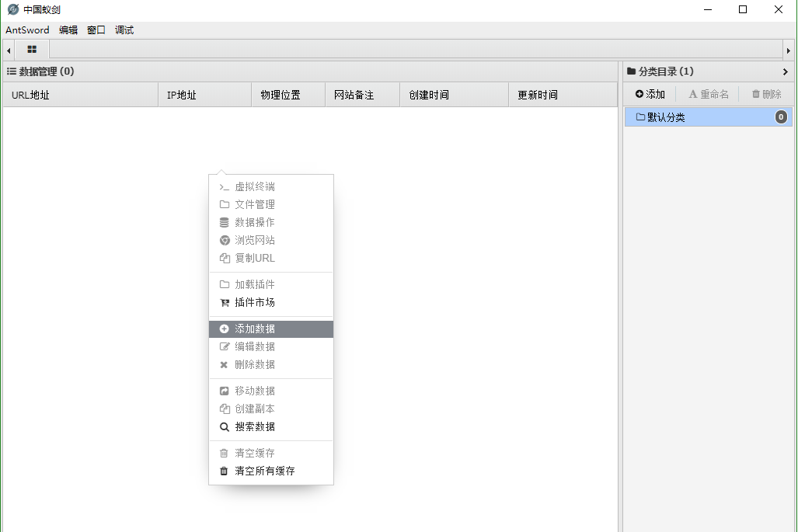Maximize the 中国蚁剑 window
798x532 pixels.
tap(743, 9)
